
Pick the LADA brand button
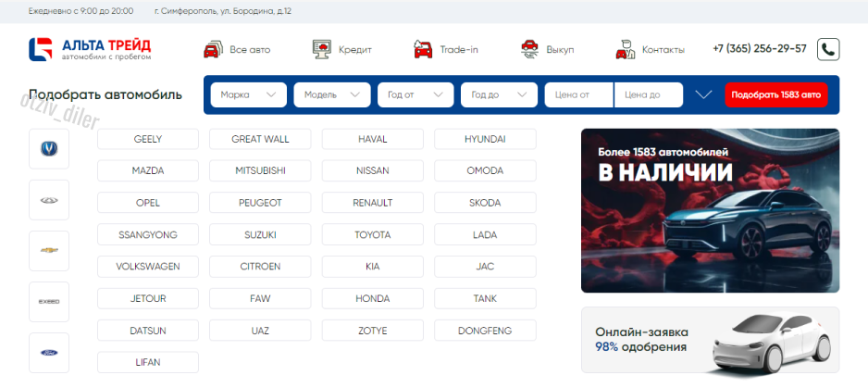tap(485, 234)
